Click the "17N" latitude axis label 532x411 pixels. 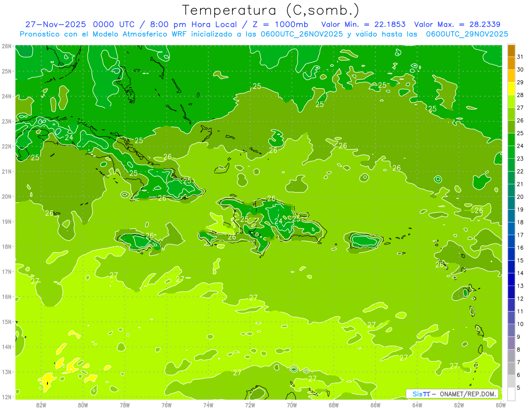[7, 271]
